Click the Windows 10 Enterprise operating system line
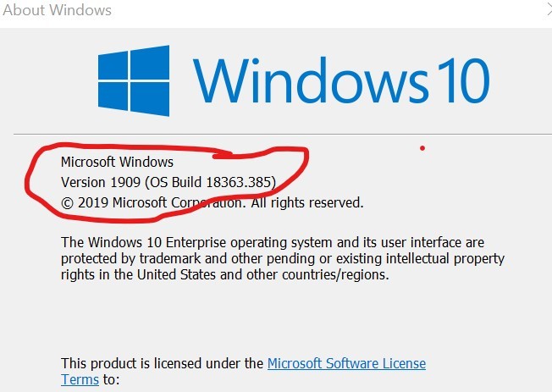The height and width of the screenshot is (392, 552). (273, 242)
